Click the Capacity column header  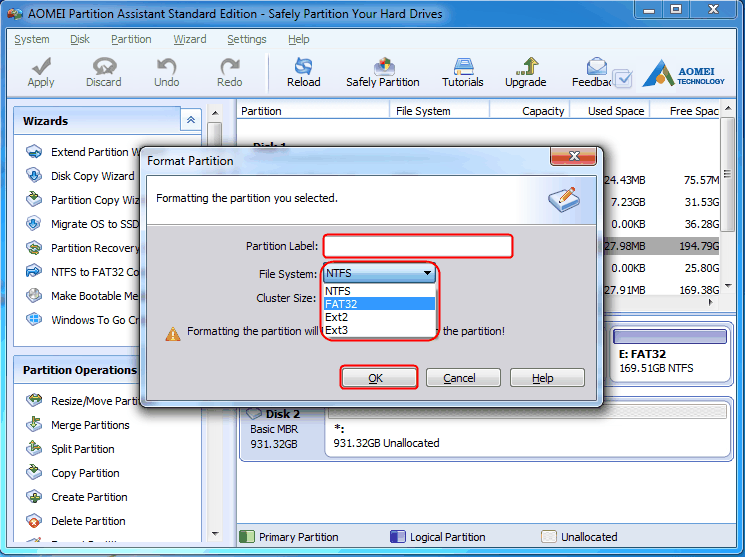coord(529,111)
